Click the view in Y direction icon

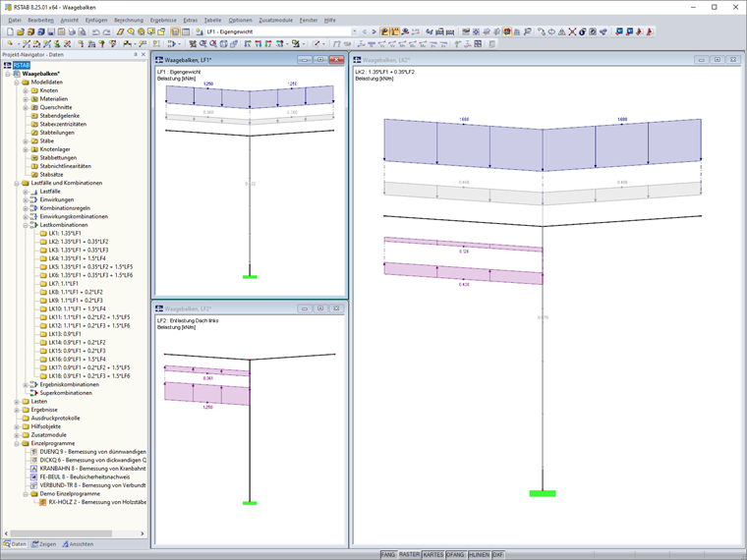click(259, 44)
